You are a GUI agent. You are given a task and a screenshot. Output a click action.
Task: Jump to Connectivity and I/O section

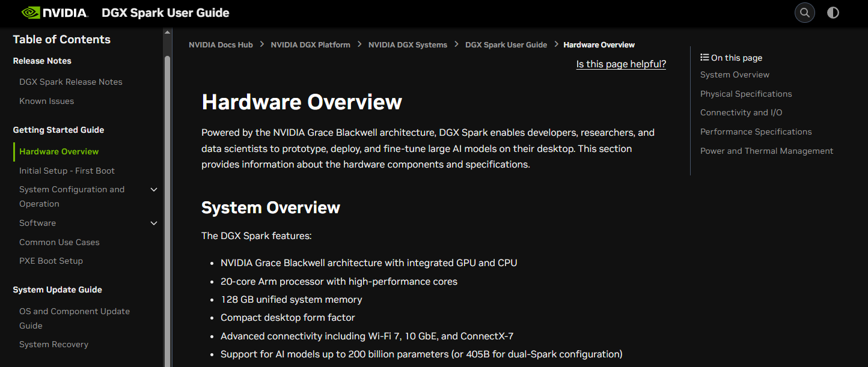click(741, 112)
